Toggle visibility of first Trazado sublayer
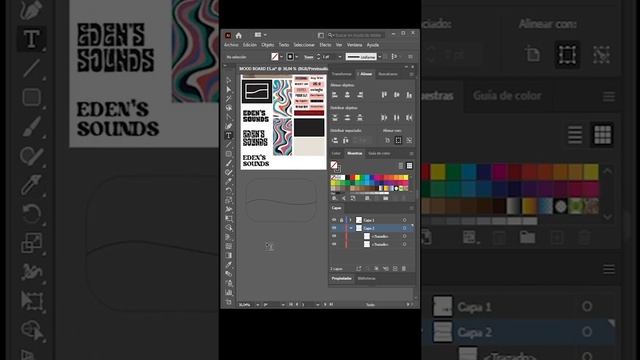 point(334,236)
